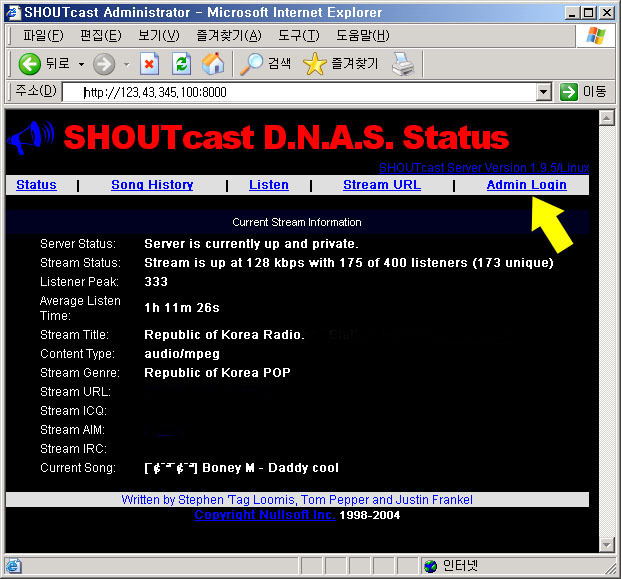This screenshot has height=579, width=621.
Task: Click the IE page icon in status bar
Action: [x=13, y=566]
